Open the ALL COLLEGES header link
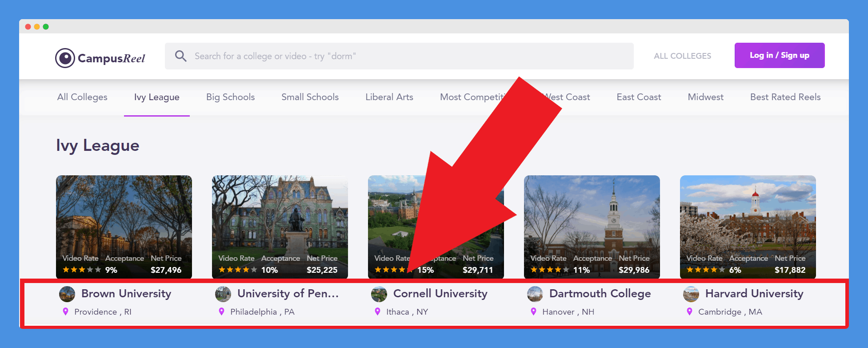This screenshot has width=868, height=348. pyautogui.click(x=682, y=56)
